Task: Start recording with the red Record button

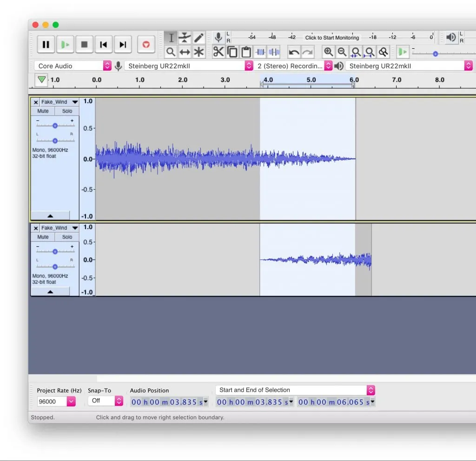Action: pyautogui.click(x=146, y=45)
